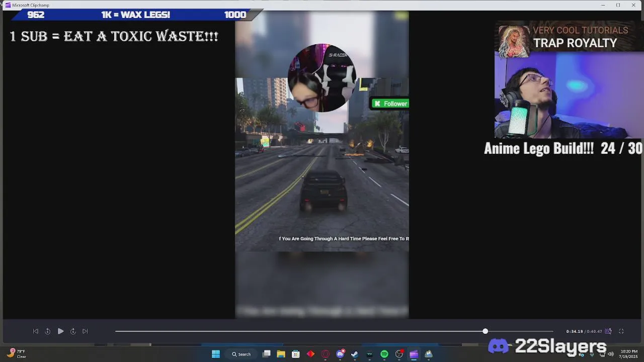Image resolution: width=644 pixels, height=362 pixels.
Task: Open the mountain photo app in taskbar
Action: 429,354
